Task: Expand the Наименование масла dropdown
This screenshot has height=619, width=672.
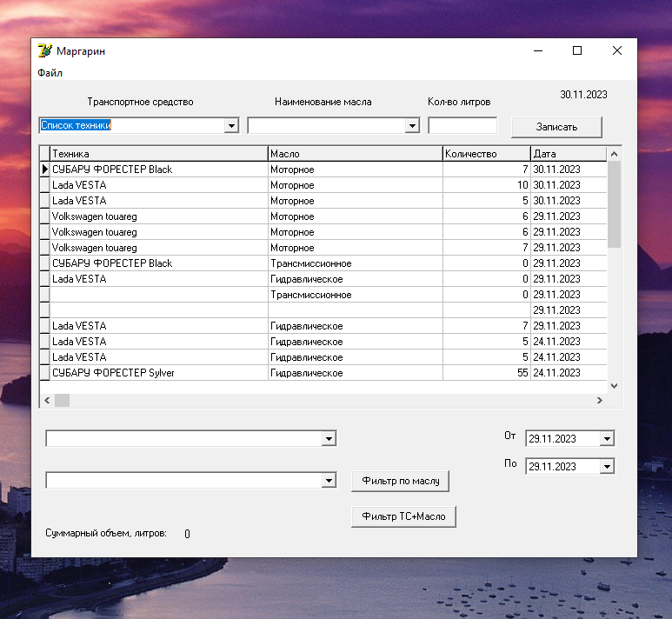Action: pyautogui.click(x=412, y=125)
